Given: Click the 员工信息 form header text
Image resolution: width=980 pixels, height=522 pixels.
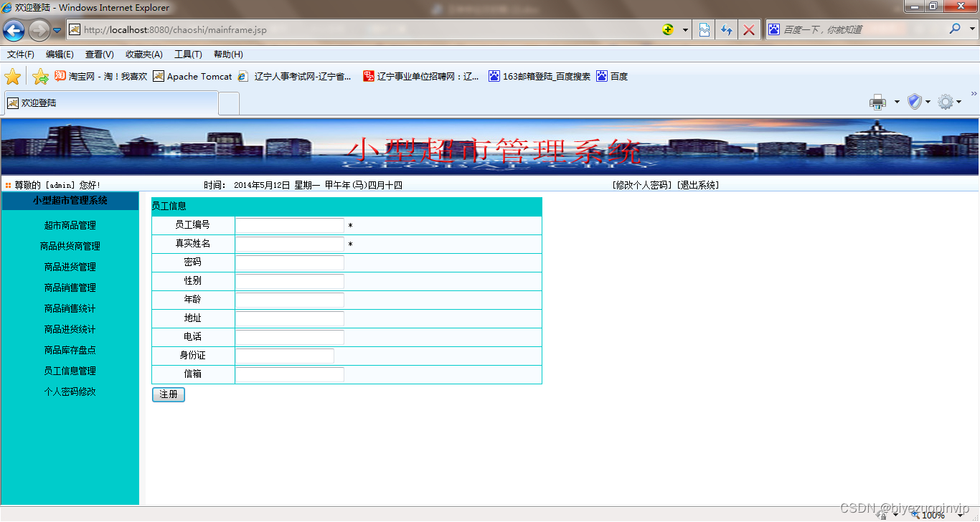Looking at the screenshot, I should (169, 207).
